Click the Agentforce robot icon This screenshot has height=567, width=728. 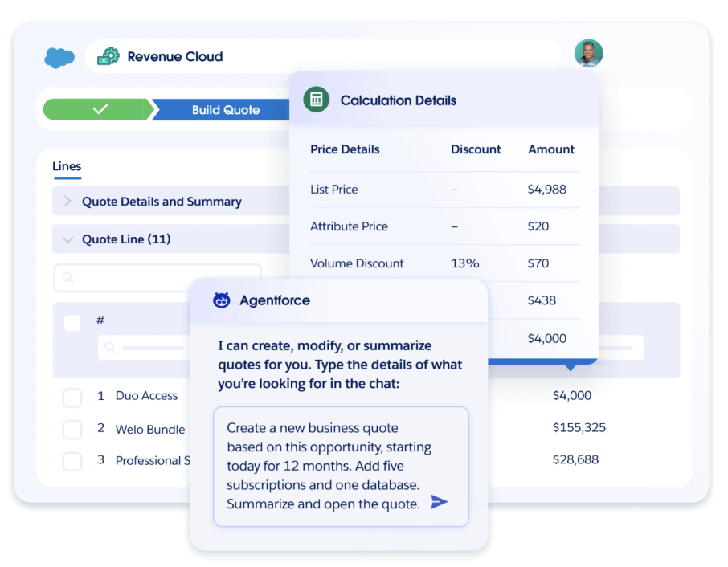pyautogui.click(x=222, y=300)
